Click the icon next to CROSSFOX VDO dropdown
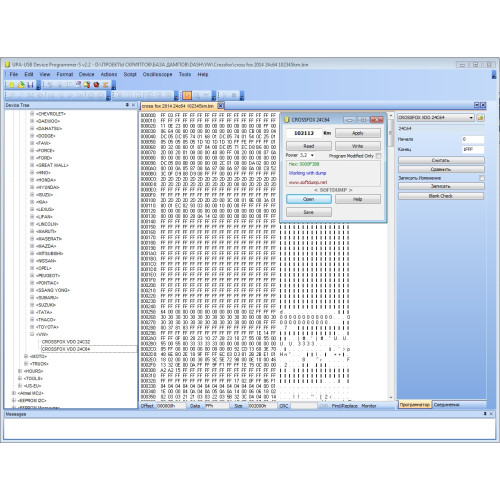This screenshot has height=500, width=500. click(x=480, y=118)
